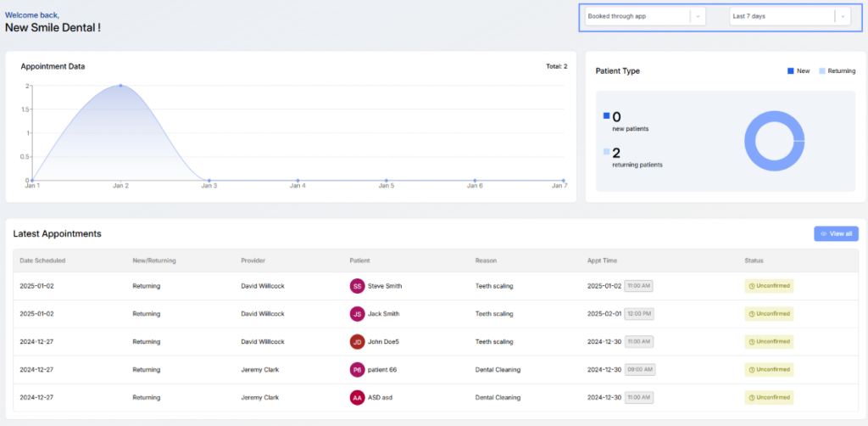Click the clock icon in ASD asd's Unconfirmed status
This screenshot has width=868, height=426.
coord(751,397)
